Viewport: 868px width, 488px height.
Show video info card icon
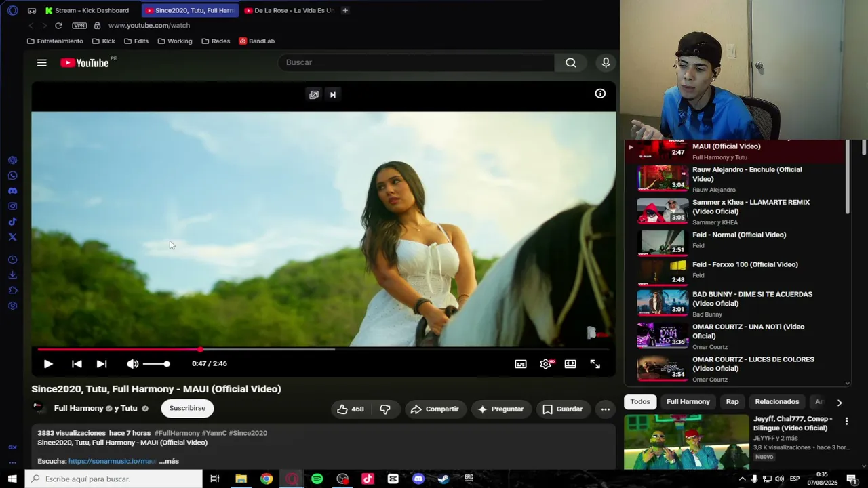(x=600, y=94)
